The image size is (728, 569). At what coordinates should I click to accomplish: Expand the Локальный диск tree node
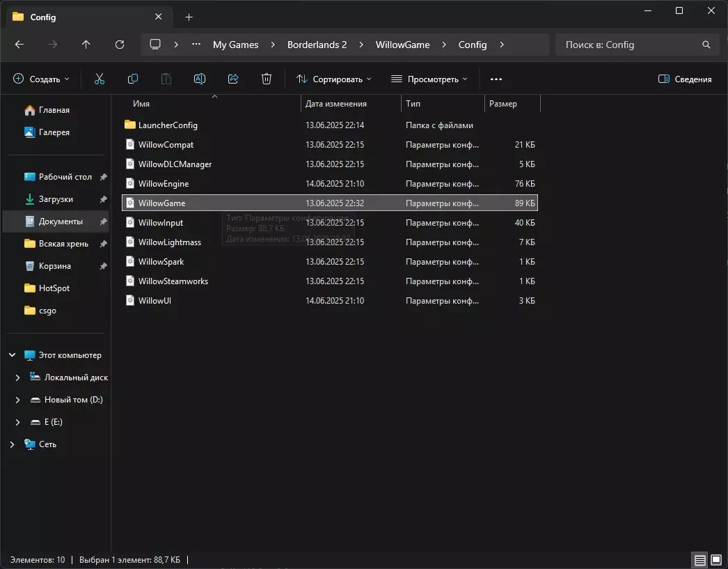click(x=18, y=377)
